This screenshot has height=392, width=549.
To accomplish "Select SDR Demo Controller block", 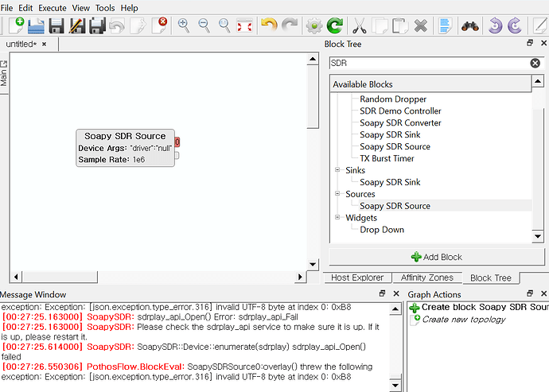I will tap(400, 111).
